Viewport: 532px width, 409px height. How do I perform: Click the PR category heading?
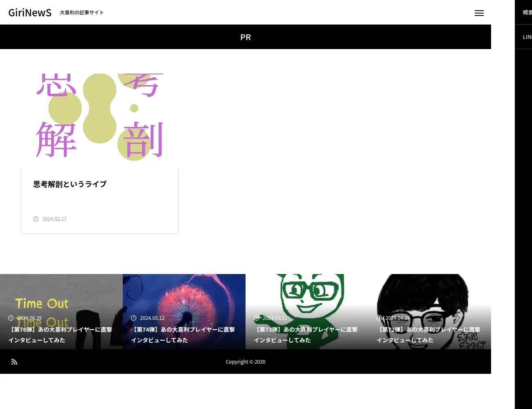pyautogui.click(x=246, y=37)
